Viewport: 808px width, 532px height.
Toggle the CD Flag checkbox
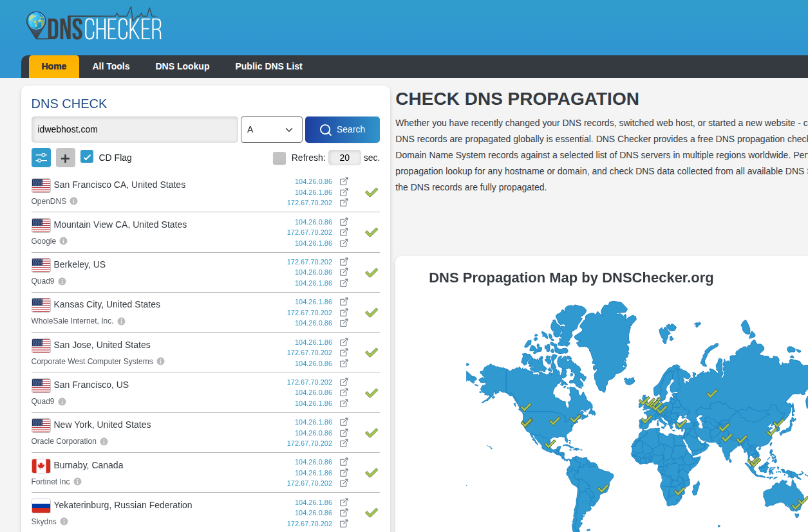(87, 157)
